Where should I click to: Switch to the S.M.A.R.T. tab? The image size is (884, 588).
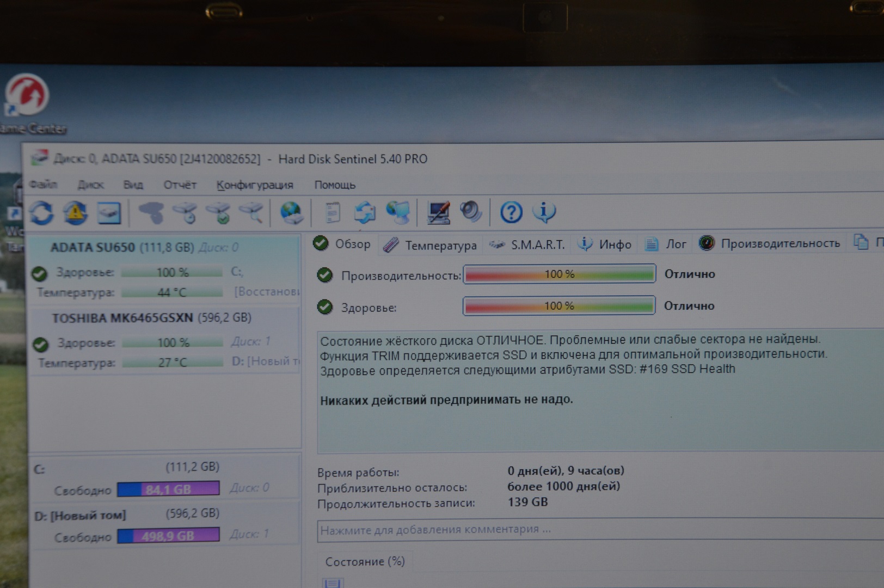click(528, 245)
